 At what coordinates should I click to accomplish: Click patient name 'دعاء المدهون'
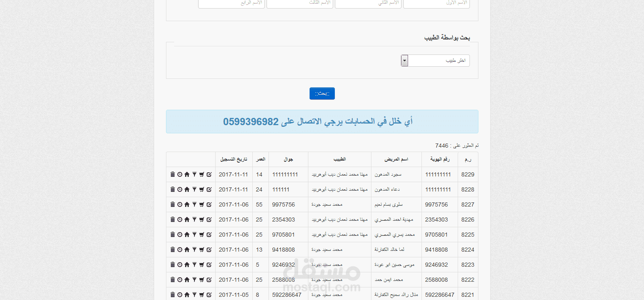point(387,189)
